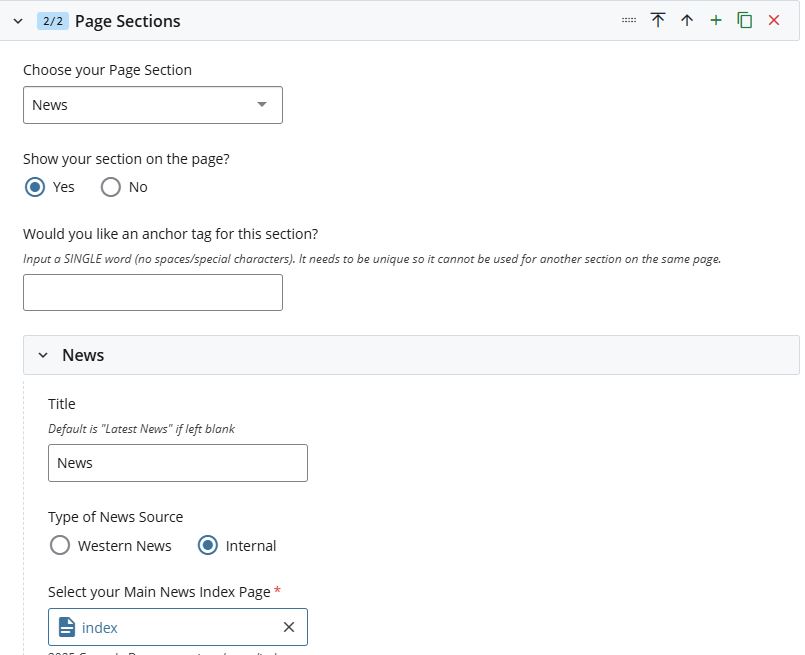
Task: Add a new page section with plus icon
Action: click(x=716, y=20)
